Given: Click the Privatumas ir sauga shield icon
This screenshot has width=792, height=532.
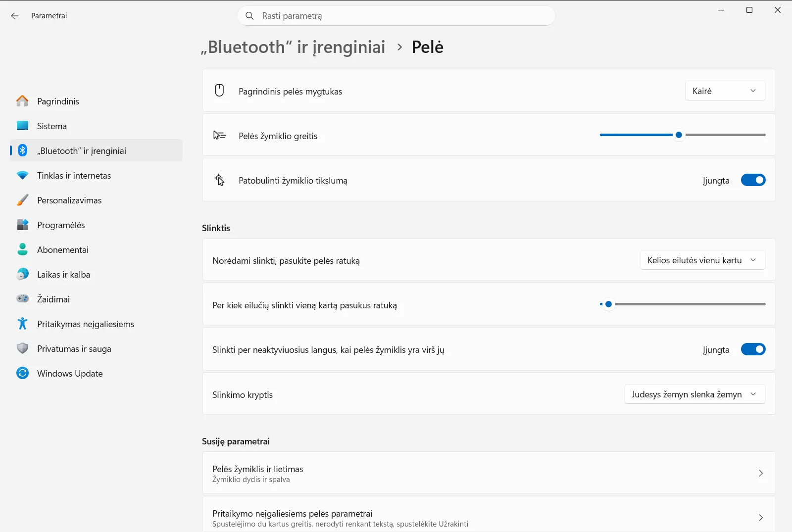Looking at the screenshot, I should (22, 348).
